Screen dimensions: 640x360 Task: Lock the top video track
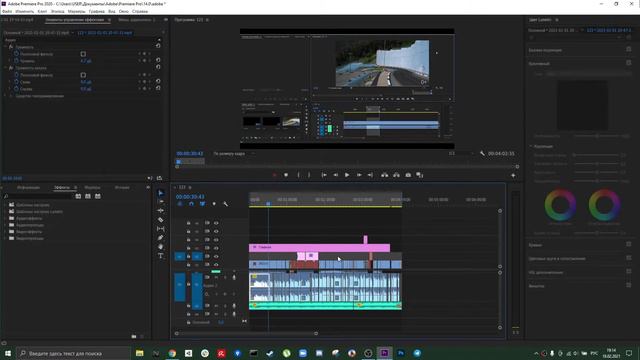[x=189, y=223]
